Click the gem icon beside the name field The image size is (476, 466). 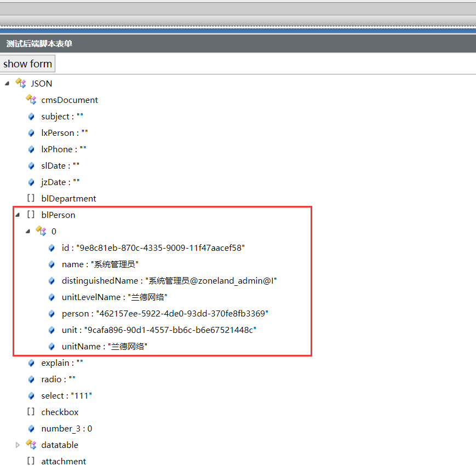click(x=51, y=264)
